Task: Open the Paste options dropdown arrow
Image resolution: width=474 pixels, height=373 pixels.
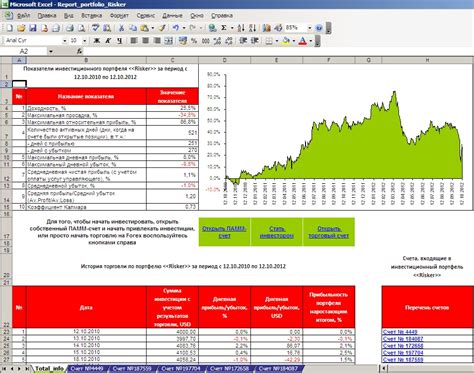Action: point(152,28)
